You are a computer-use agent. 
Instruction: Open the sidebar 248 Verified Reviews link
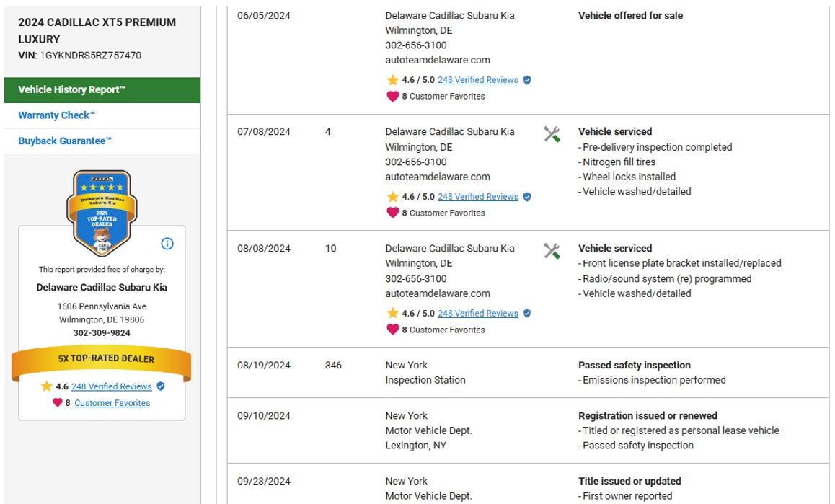pyautogui.click(x=111, y=386)
